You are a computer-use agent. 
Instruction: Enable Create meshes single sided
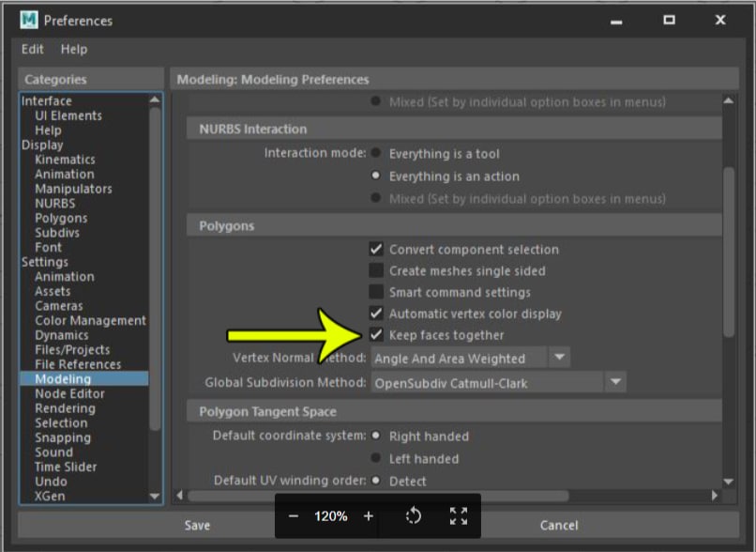[x=376, y=270]
